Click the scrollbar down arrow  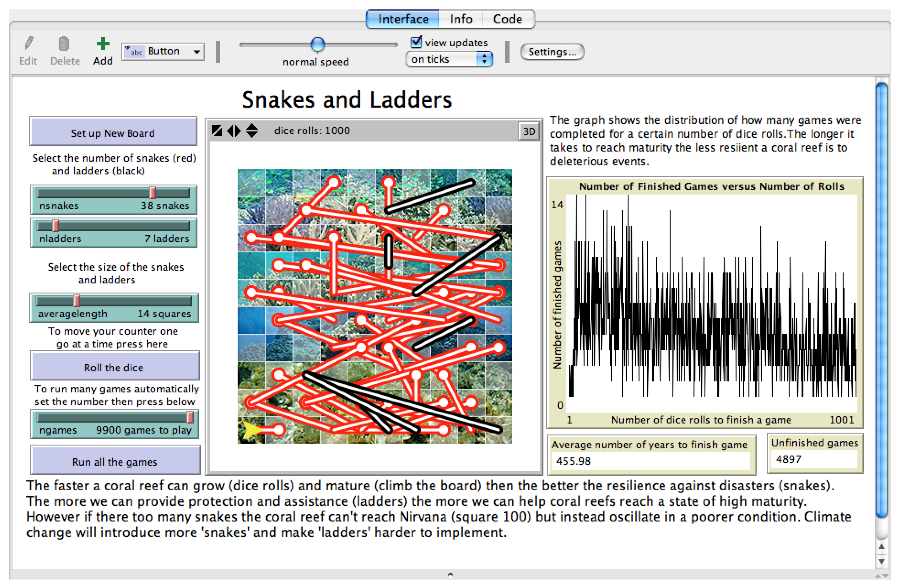[x=881, y=561]
